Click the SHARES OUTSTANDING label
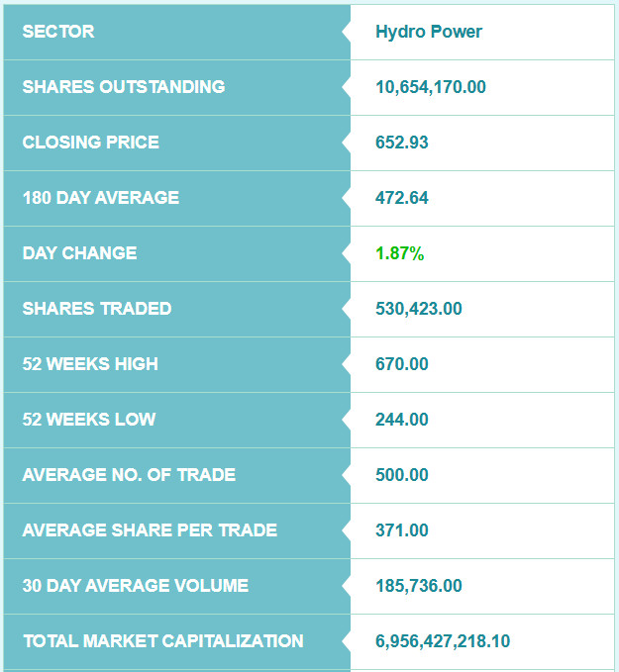619x672 pixels. tap(124, 87)
